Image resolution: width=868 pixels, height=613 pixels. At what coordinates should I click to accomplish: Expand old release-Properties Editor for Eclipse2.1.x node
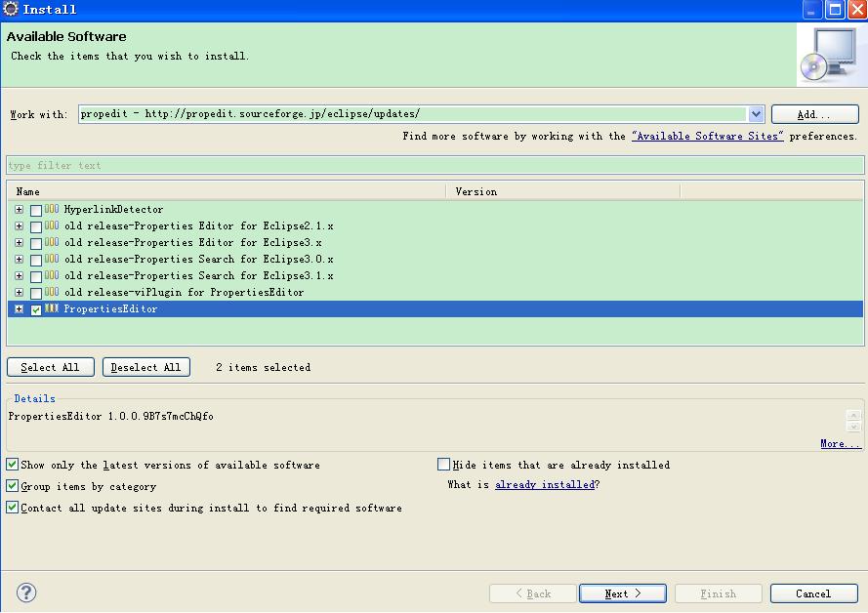19,226
